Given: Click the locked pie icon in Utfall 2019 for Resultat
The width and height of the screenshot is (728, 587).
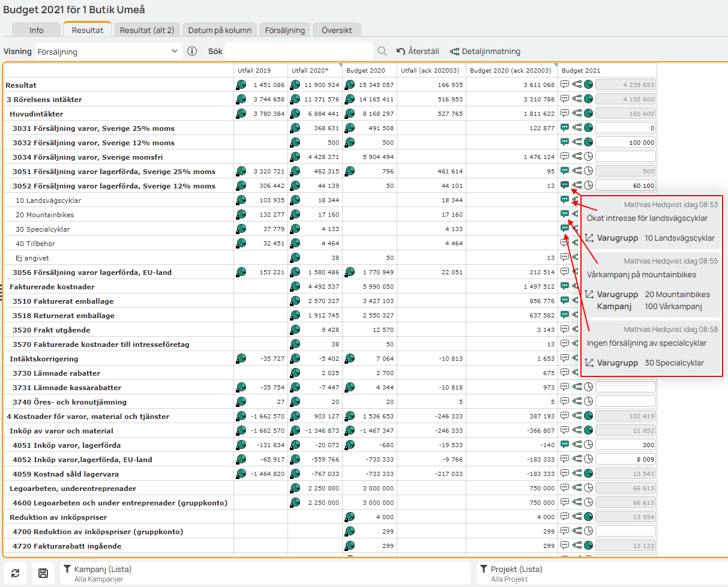Looking at the screenshot, I should click(x=241, y=85).
